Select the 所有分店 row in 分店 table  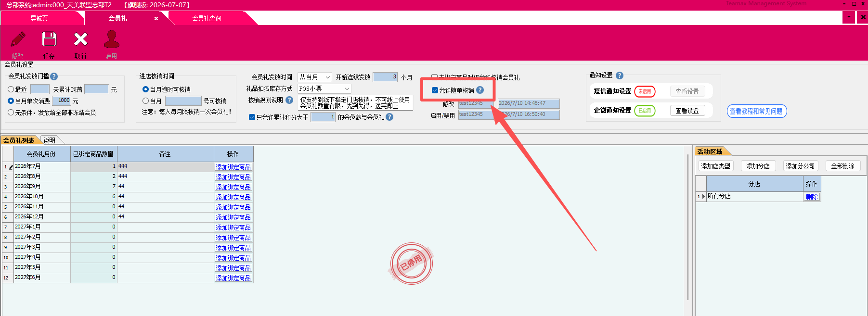754,196
